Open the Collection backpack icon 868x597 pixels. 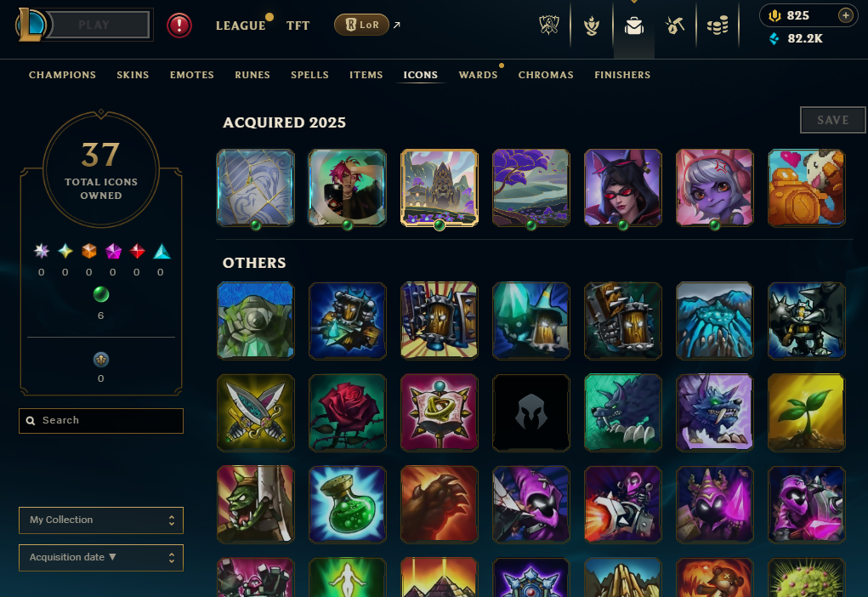pos(634,26)
